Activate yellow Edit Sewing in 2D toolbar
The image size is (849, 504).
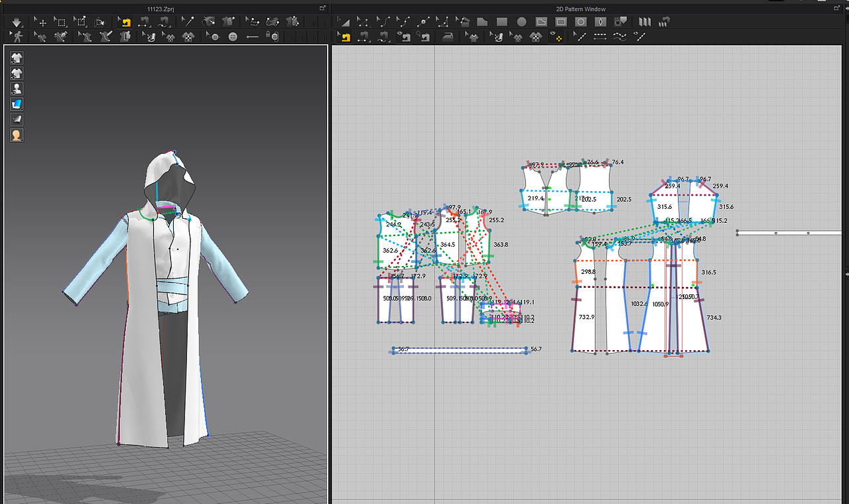(344, 37)
